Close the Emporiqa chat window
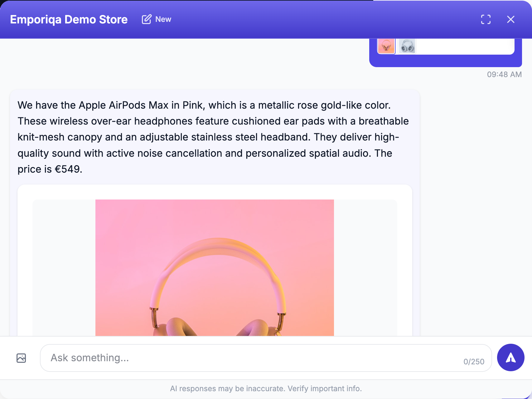 coord(510,19)
